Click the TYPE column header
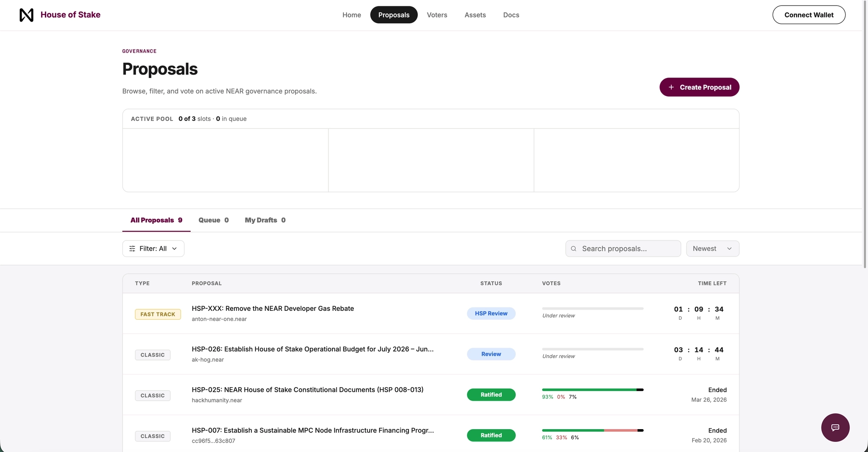 (142, 283)
